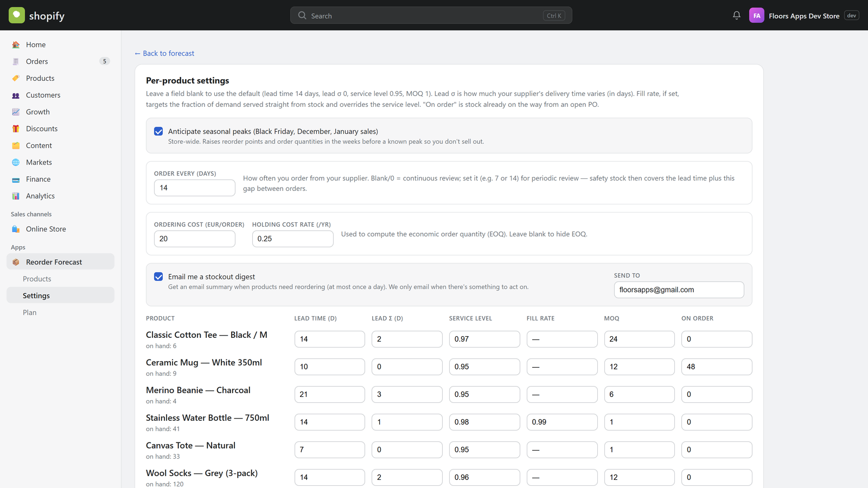Screen dimensions: 868x488
Task: Click the Send to email field
Action: (x=679, y=290)
